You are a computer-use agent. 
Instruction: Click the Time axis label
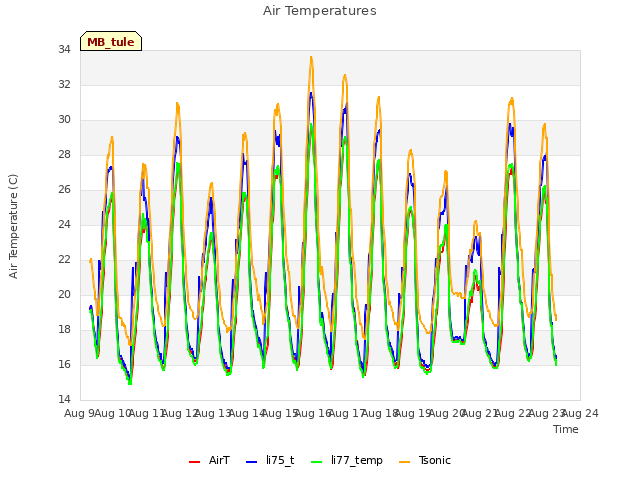(566, 429)
